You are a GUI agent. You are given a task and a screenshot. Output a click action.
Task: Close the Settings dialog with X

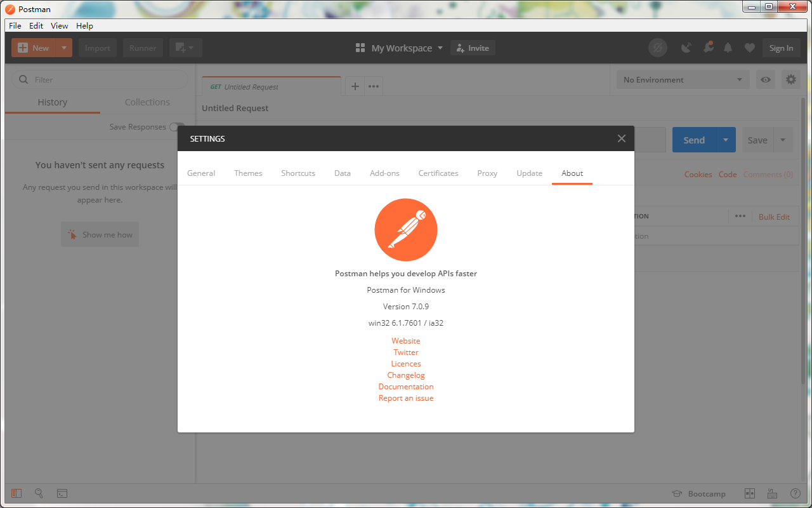click(622, 138)
